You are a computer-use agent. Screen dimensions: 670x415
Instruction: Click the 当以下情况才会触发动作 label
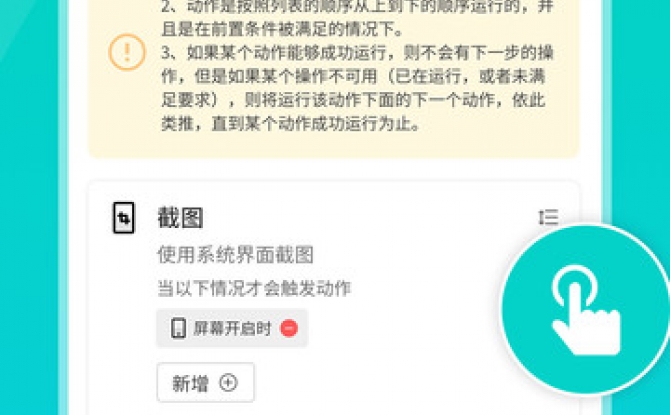254,288
